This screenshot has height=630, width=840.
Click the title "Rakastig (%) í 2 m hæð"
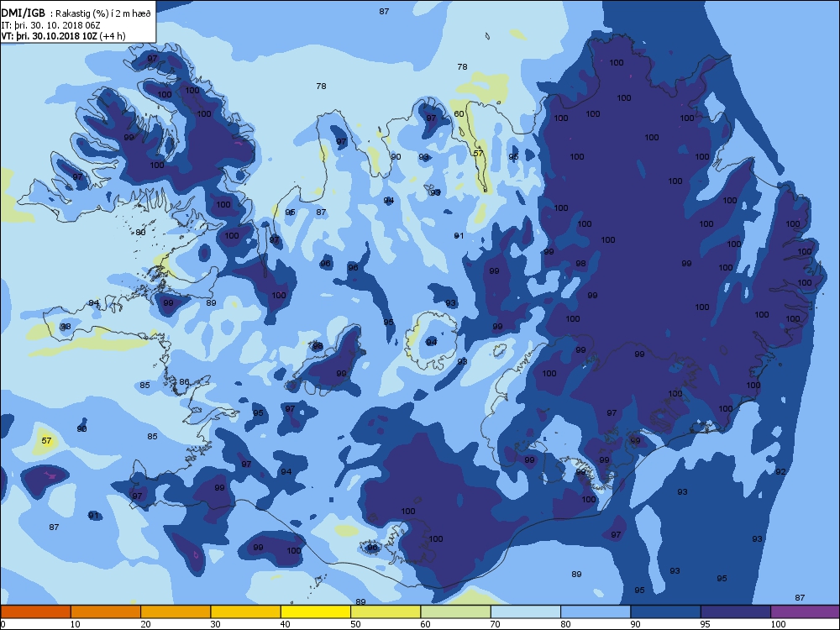pyautogui.click(x=103, y=14)
